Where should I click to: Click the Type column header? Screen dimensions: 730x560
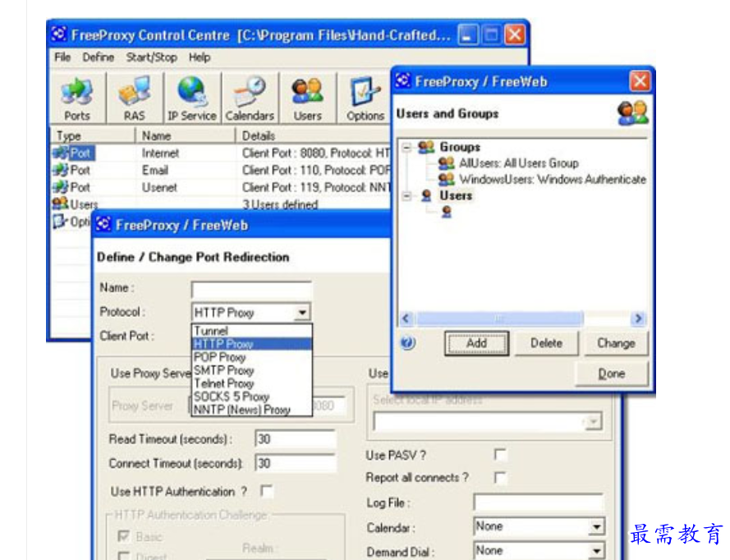pos(92,135)
